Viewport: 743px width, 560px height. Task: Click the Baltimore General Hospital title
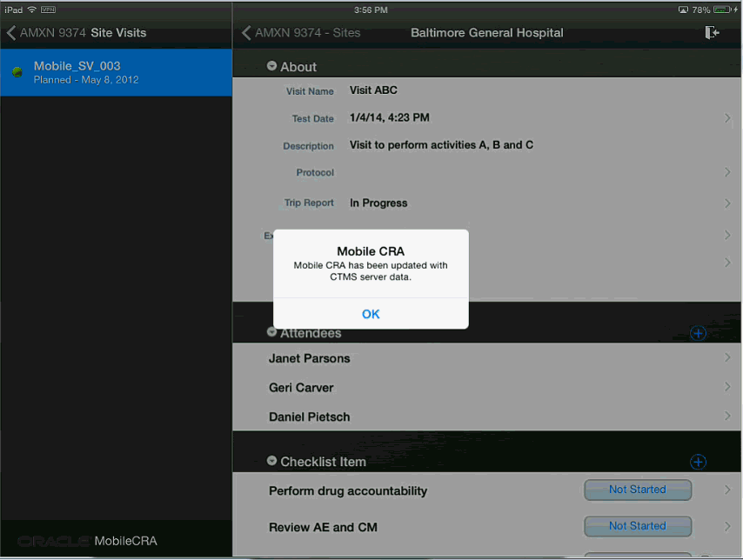tap(486, 33)
